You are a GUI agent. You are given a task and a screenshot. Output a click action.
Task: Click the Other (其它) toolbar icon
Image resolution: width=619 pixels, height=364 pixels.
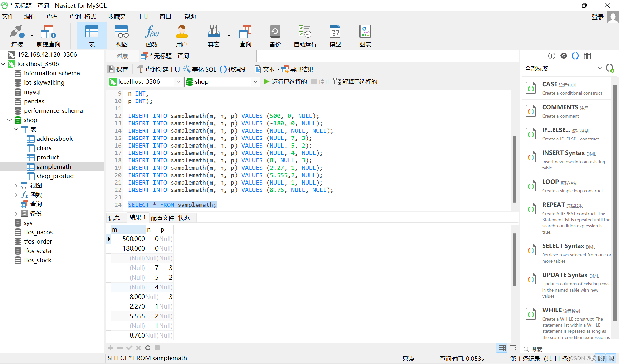(213, 36)
